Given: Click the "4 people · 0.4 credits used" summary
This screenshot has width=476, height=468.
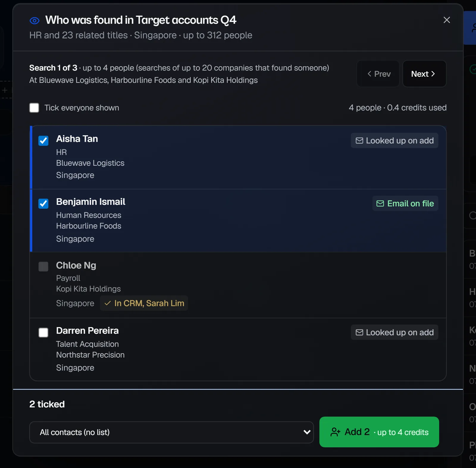Looking at the screenshot, I should pyautogui.click(x=397, y=108).
